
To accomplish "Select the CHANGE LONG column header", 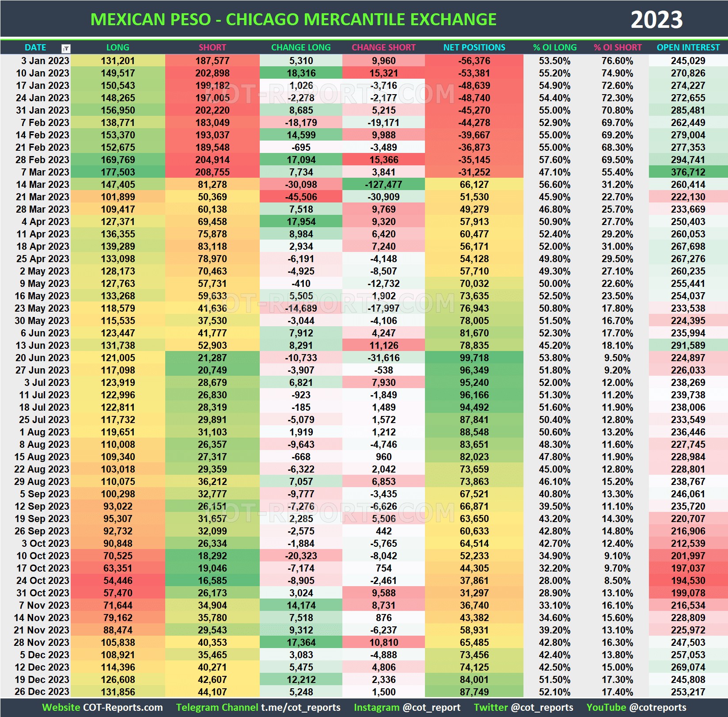I will click(x=301, y=47).
